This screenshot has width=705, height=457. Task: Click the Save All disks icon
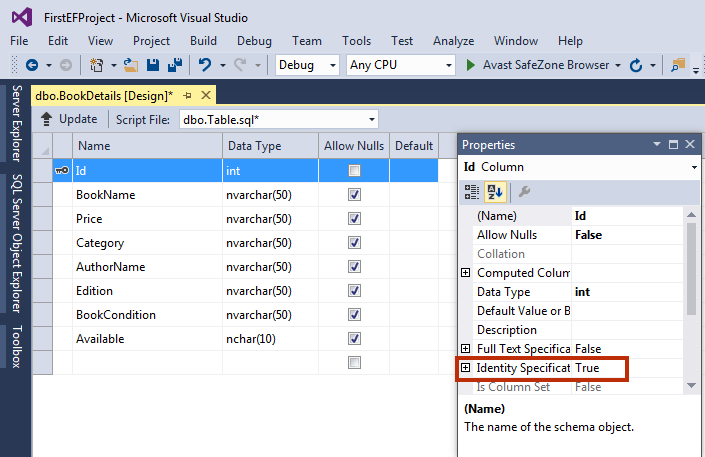click(175, 65)
